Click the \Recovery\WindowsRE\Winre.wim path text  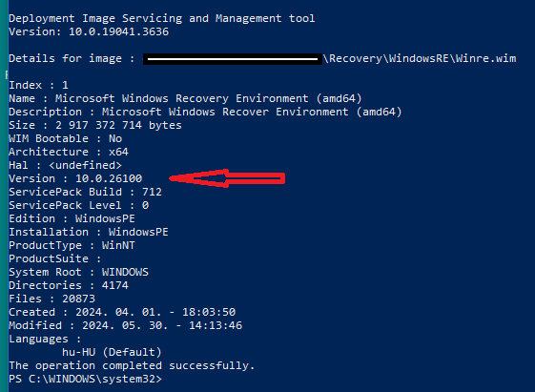[420, 58]
